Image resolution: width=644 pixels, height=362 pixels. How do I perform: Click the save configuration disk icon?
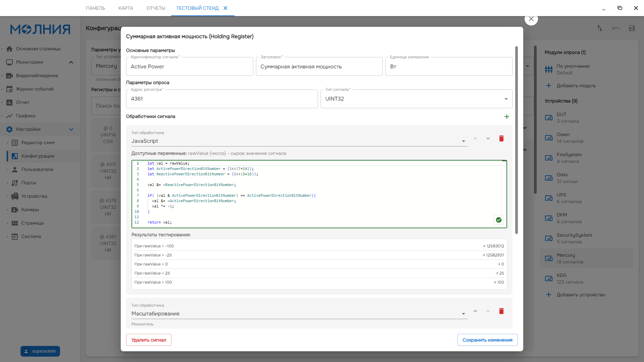pos(632,28)
